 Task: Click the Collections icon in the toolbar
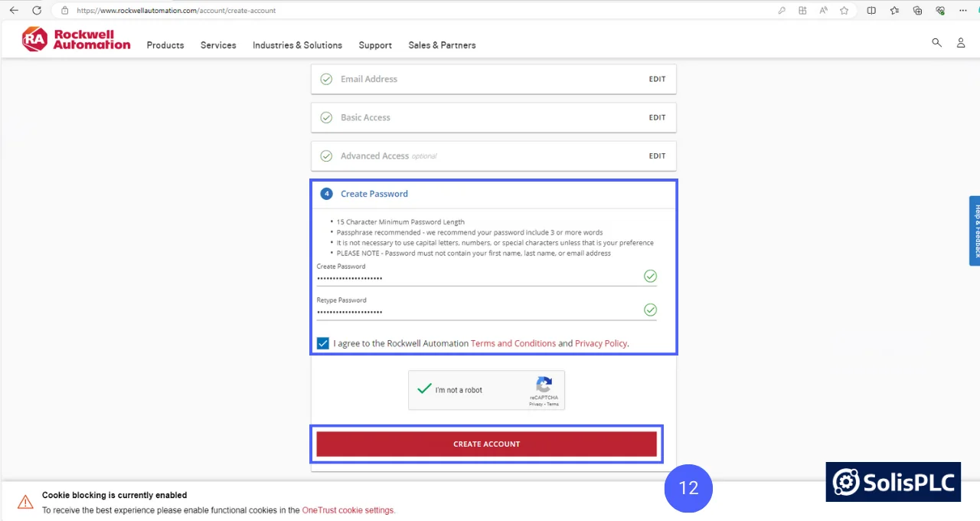[917, 10]
